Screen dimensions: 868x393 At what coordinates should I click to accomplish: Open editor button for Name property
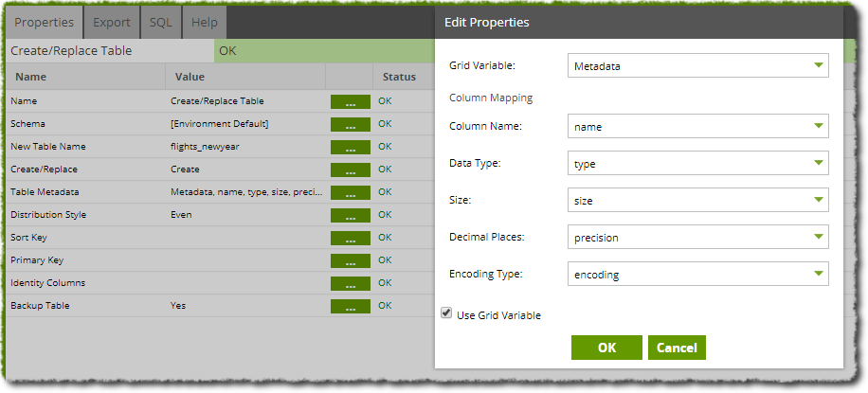click(351, 102)
